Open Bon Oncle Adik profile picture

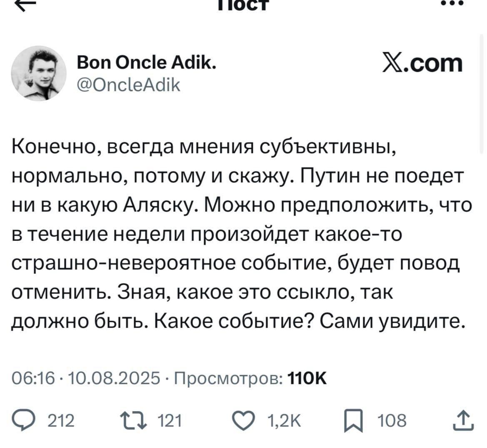[x=39, y=73]
